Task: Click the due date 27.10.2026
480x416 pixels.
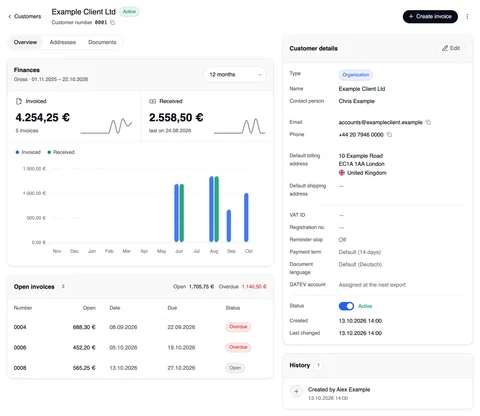Action: (181, 368)
